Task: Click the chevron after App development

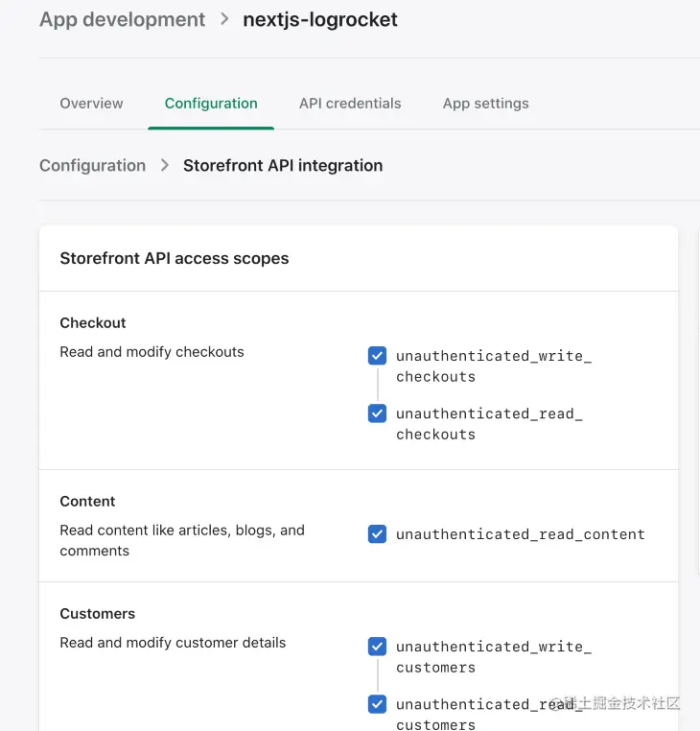Action: 224,19
